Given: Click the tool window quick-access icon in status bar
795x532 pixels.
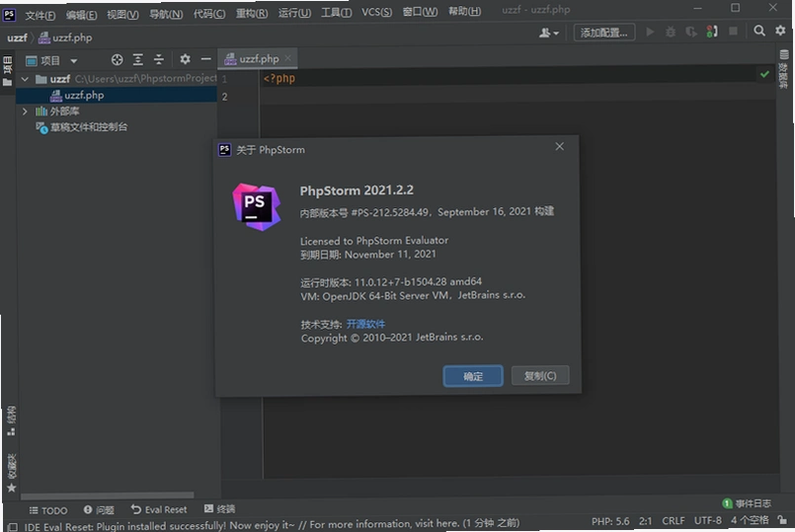Looking at the screenshot, I should coord(13,527).
